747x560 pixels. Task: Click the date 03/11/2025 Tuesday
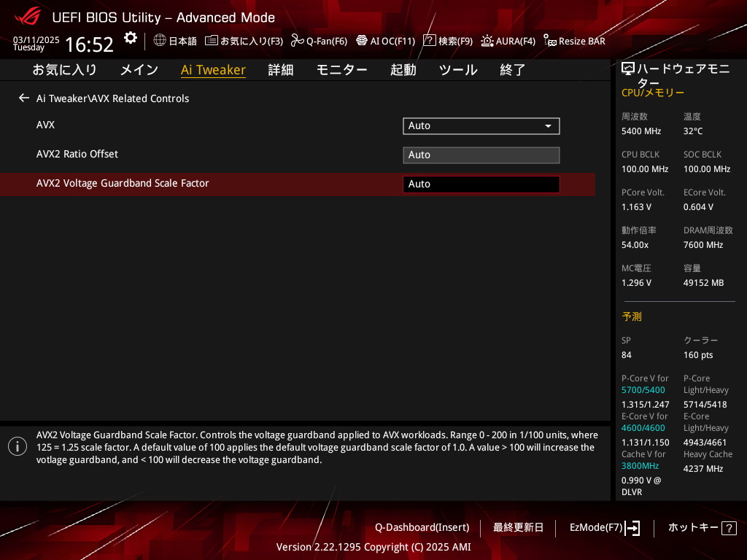click(x=36, y=43)
